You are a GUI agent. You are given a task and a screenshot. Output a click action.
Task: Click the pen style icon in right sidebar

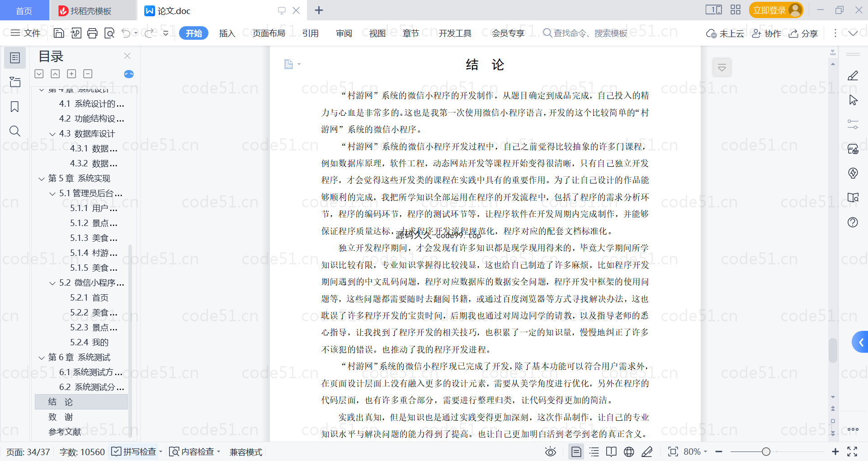(x=853, y=75)
